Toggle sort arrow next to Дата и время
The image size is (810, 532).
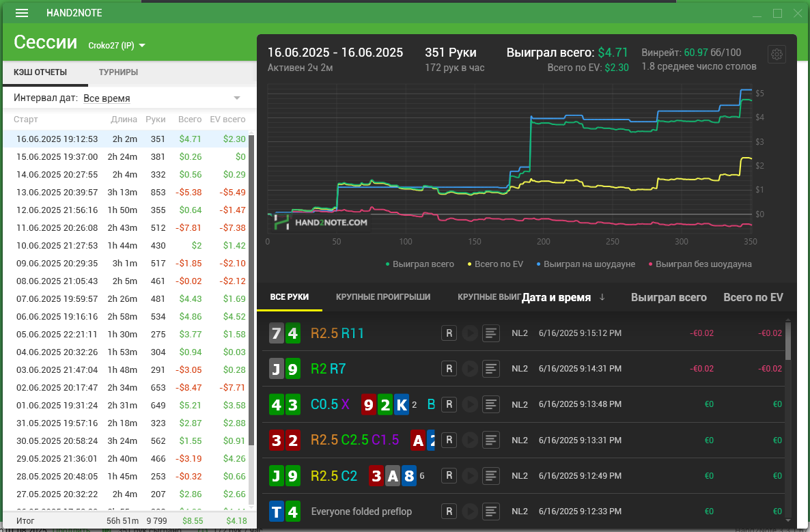click(x=602, y=297)
